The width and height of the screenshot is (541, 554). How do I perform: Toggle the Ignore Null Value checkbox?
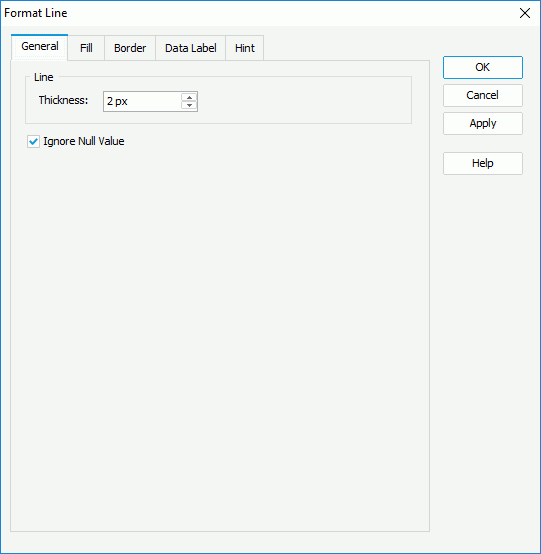coord(34,142)
